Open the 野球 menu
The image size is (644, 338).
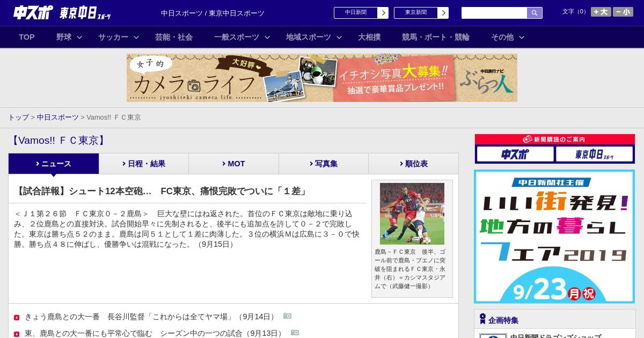tap(64, 37)
